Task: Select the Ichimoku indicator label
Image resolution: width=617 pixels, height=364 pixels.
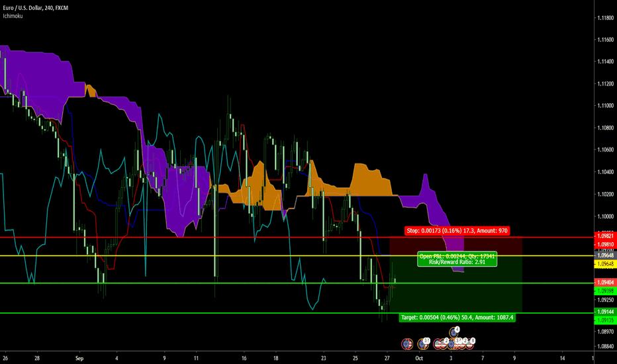Action: tap(13, 16)
